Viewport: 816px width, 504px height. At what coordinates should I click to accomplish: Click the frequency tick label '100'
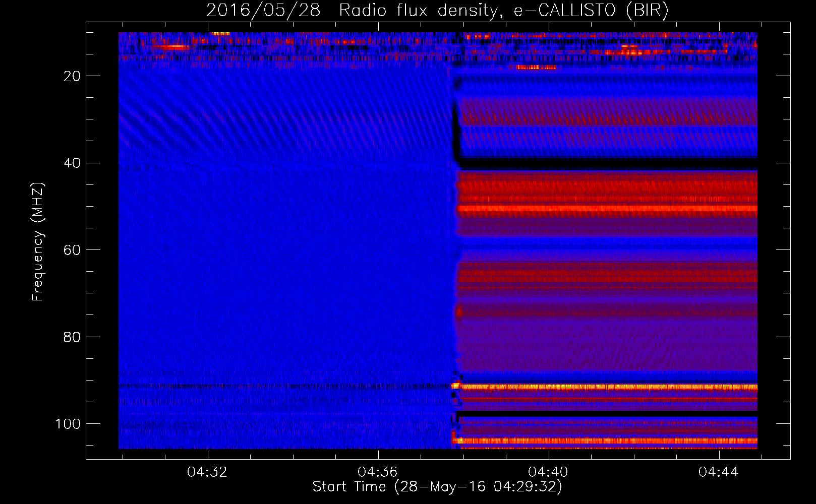click(68, 424)
